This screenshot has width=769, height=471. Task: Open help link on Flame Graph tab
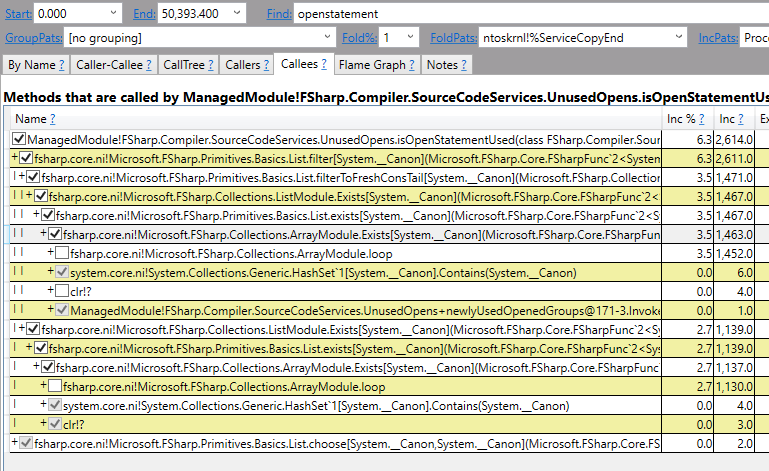point(411,65)
